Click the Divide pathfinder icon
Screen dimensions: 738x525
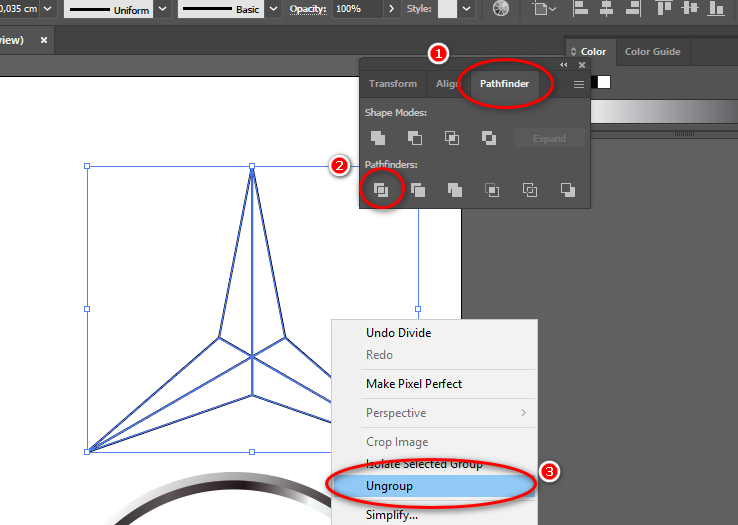pos(382,189)
